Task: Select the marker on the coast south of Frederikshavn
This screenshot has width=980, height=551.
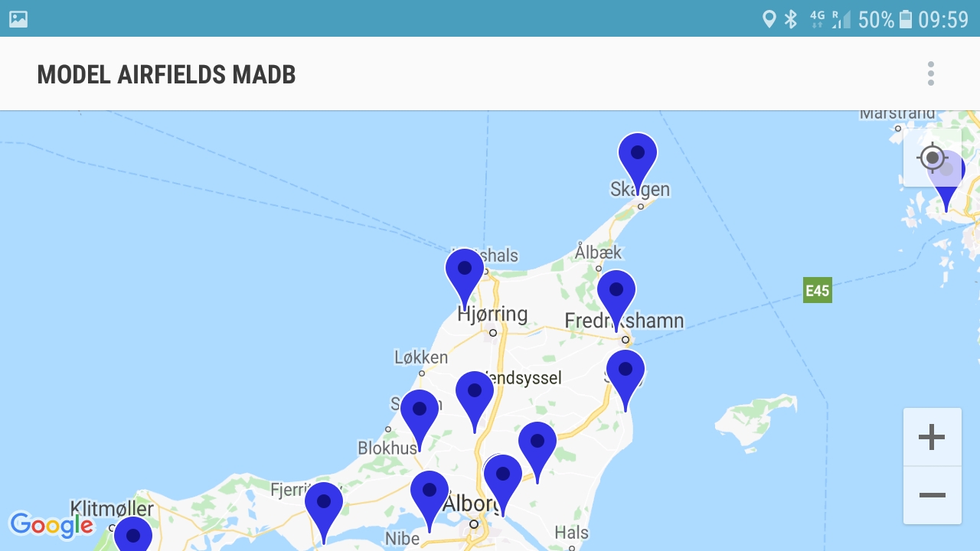Action: click(x=626, y=380)
